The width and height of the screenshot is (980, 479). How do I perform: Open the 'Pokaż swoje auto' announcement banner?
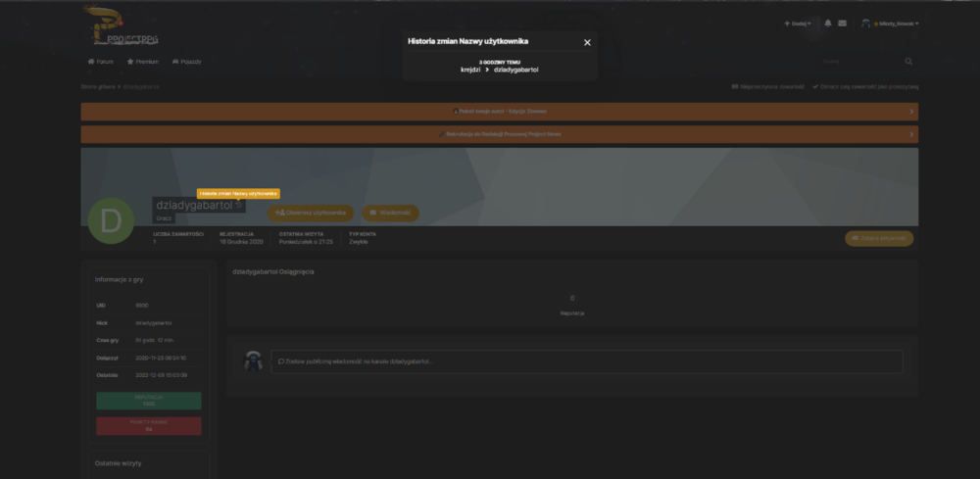[x=500, y=111]
